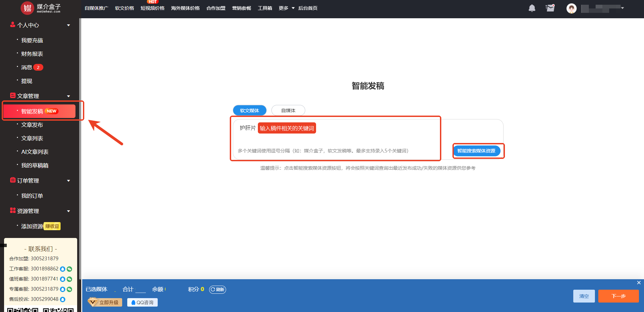
Task: Click the 刷新 points refresh button
Action: click(217, 289)
